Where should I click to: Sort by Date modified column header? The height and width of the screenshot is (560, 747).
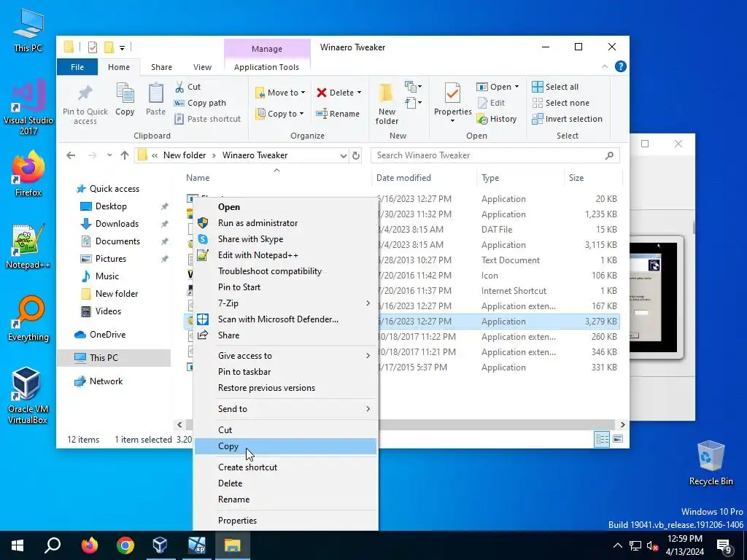coord(403,178)
